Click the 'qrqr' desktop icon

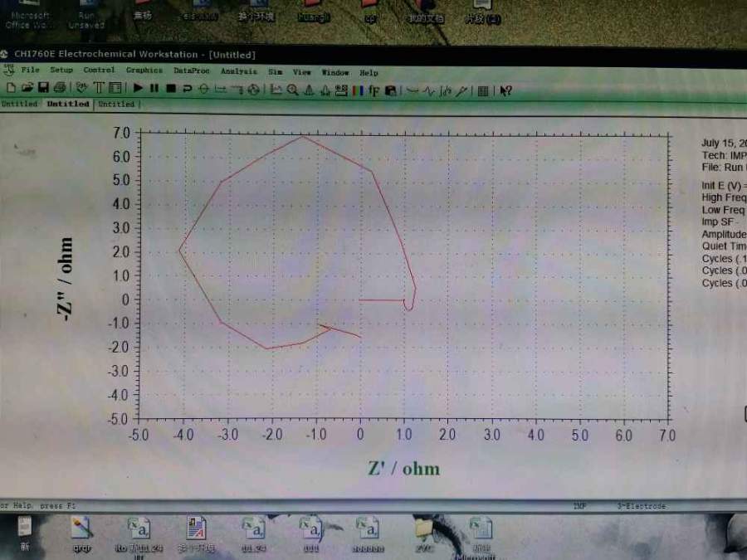click(81, 535)
